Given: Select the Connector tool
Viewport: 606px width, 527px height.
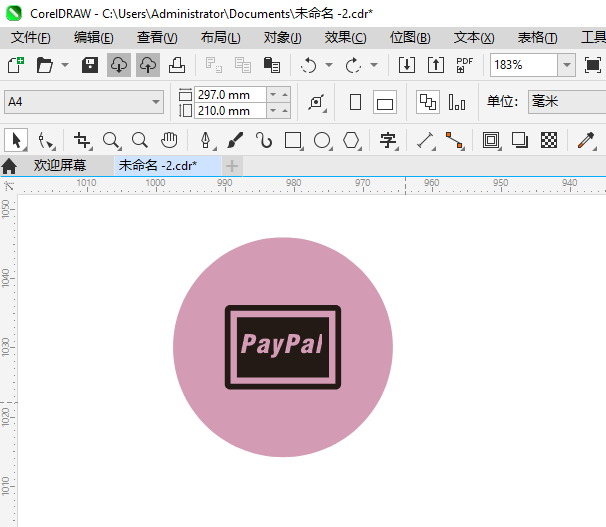Looking at the screenshot, I should [x=454, y=140].
